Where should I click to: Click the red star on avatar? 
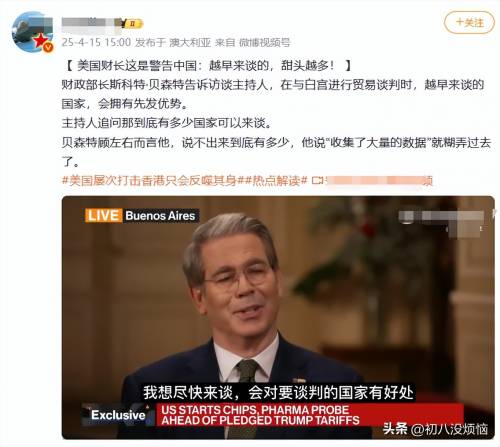point(40,40)
